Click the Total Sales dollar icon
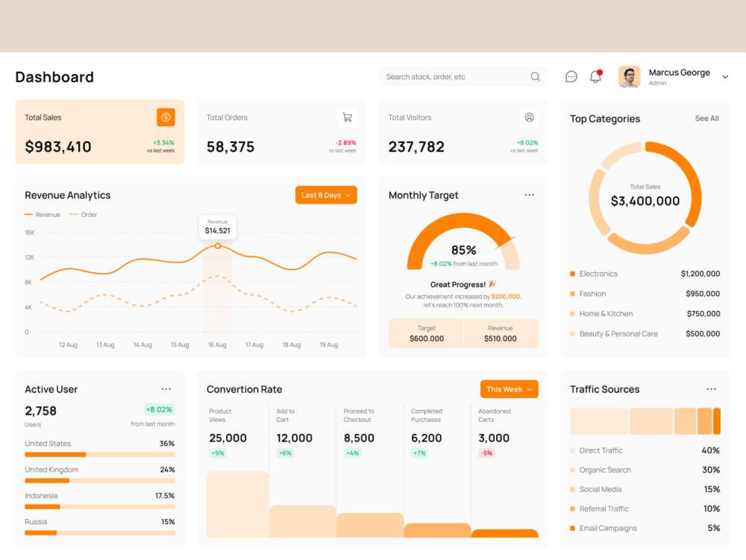746x560 pixels. 166,117
